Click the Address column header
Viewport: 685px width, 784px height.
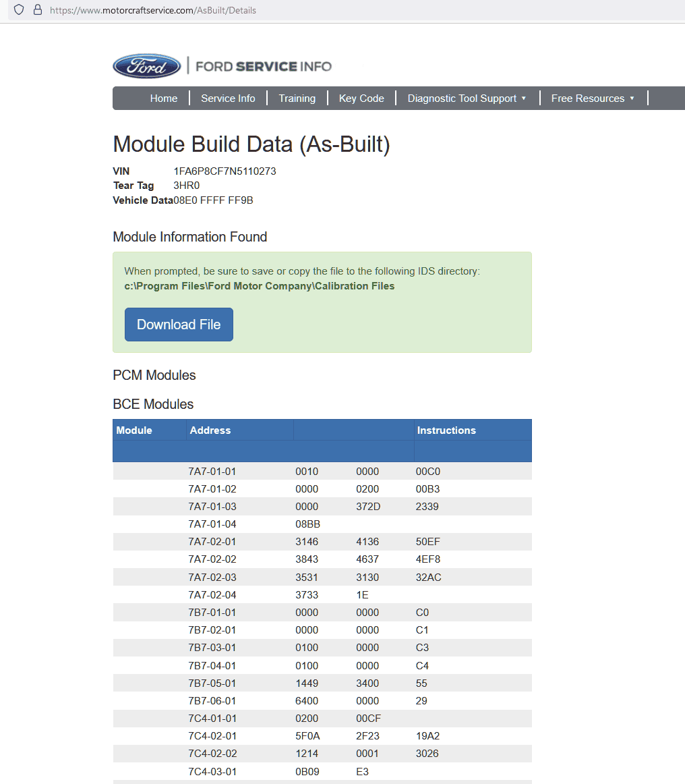click(x=210, y=430)
